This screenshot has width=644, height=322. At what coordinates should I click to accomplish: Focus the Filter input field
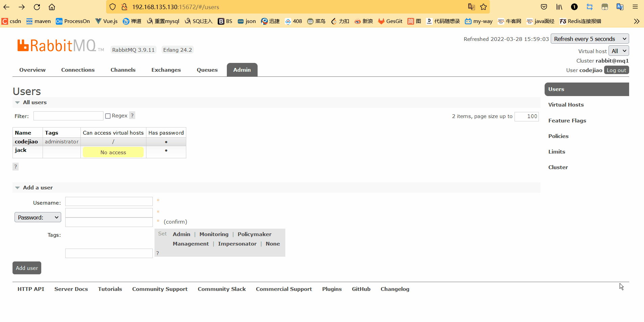tap(68, 116)
